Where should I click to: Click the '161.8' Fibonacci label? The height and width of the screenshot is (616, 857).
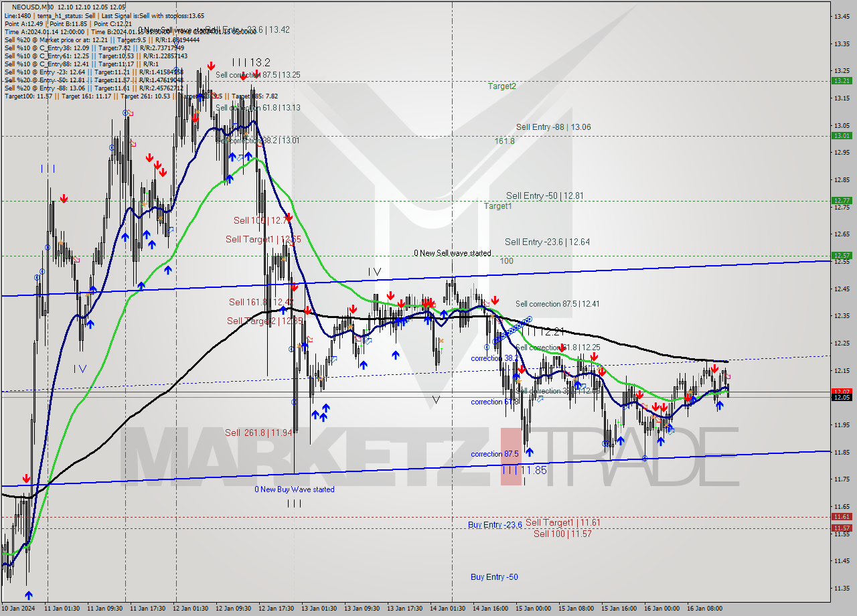tap(504, 141)
